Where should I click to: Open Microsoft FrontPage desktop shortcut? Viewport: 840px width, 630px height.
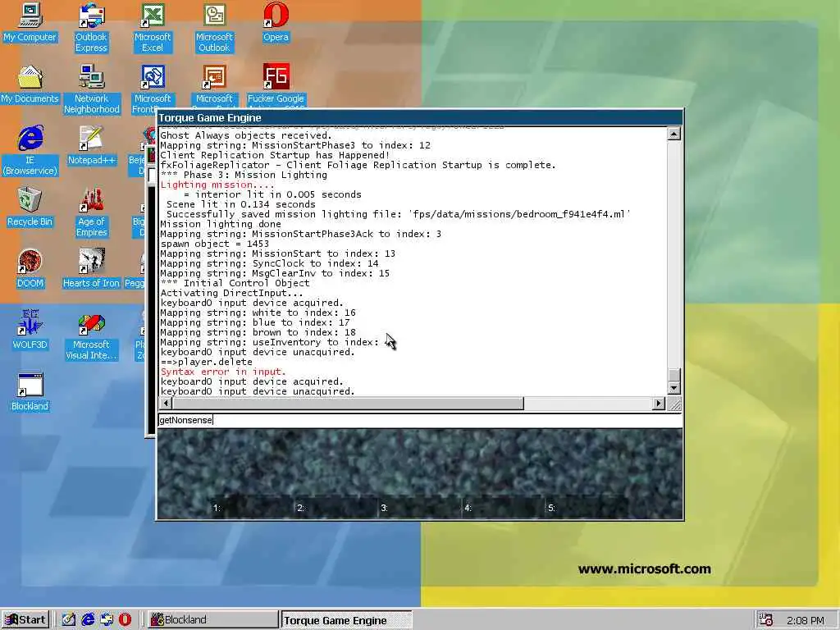[153, 89]
